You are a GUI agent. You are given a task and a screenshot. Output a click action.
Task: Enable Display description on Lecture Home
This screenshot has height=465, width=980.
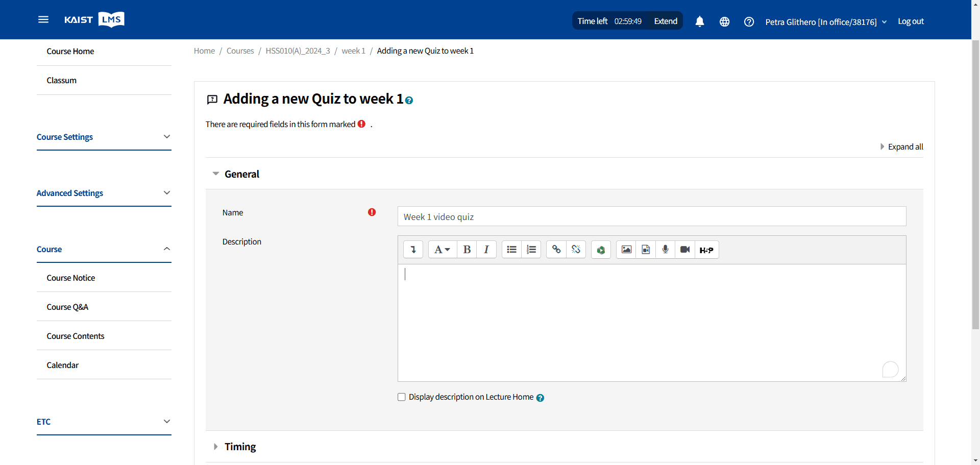pos(402,397)
